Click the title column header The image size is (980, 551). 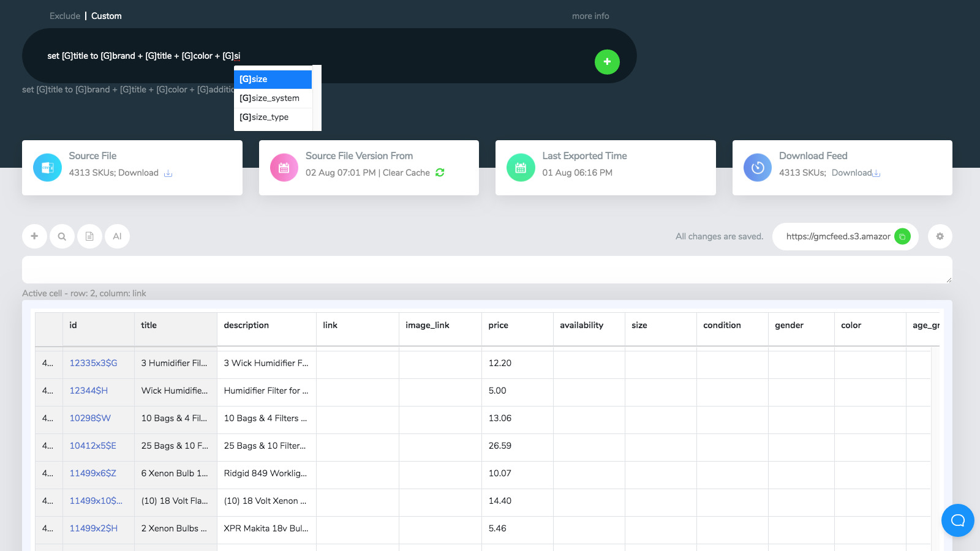(x=176, y=329)
